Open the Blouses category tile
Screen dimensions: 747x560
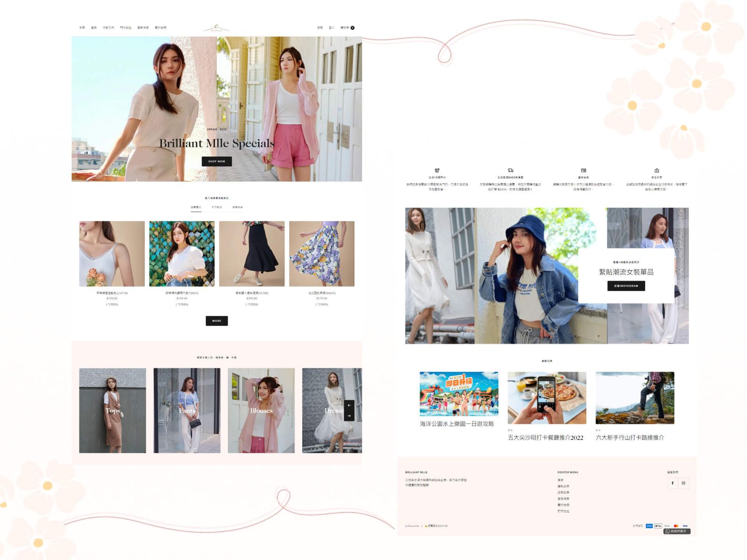(x=261, y=410)
